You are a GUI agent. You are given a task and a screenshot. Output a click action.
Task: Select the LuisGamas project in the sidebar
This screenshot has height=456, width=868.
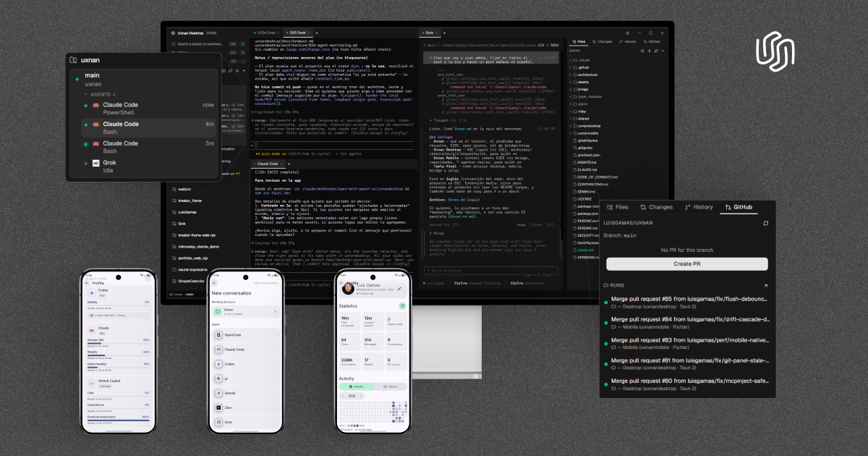[184, 212]
